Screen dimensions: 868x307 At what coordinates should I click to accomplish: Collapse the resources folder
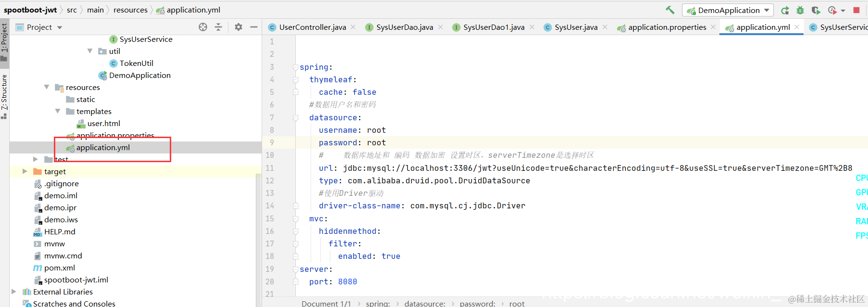point(47,87)
